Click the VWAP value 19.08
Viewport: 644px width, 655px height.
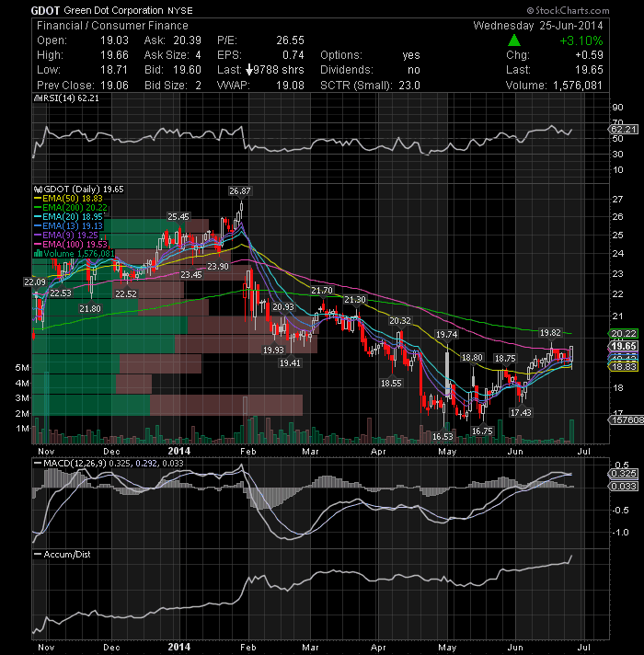[290, 86]
